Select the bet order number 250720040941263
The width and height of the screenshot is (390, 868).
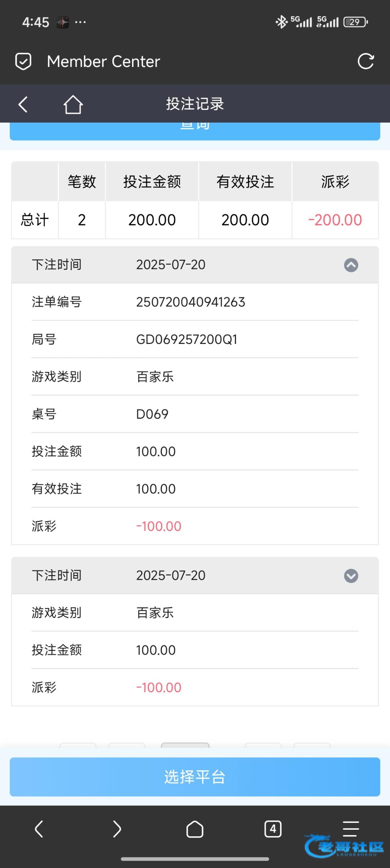click(x=190, y=302)
